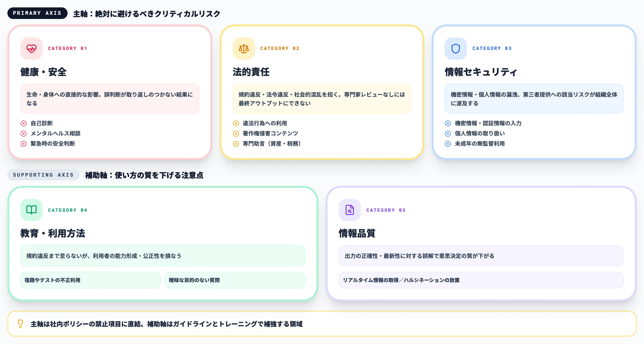Click the 出力の正確性・最新性 description box
The image size is (644, 344).
(481, 256)
